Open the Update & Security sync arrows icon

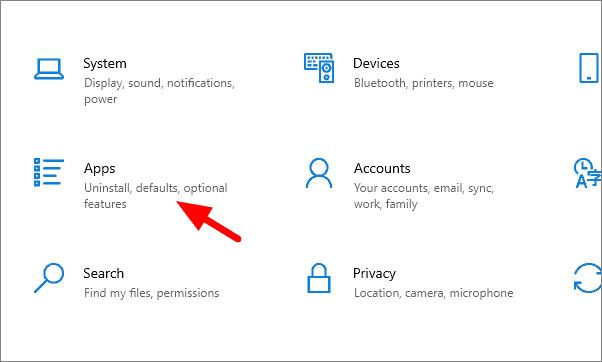[x=587, y=278]
